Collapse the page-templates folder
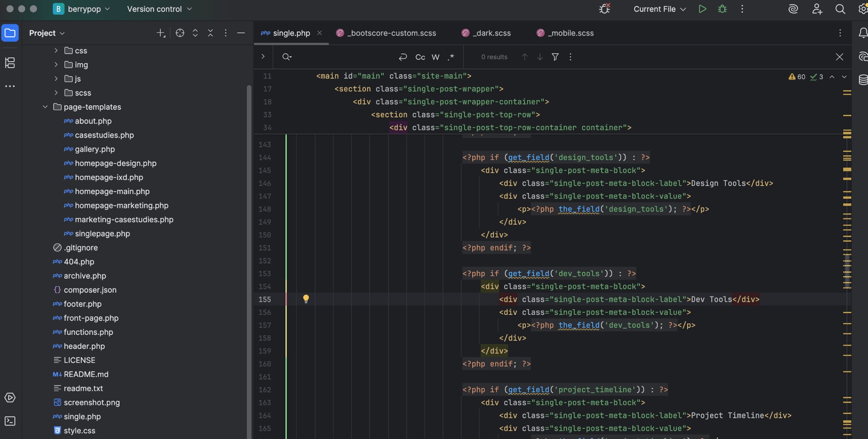The image size is (868, 439). pos(45,107)
